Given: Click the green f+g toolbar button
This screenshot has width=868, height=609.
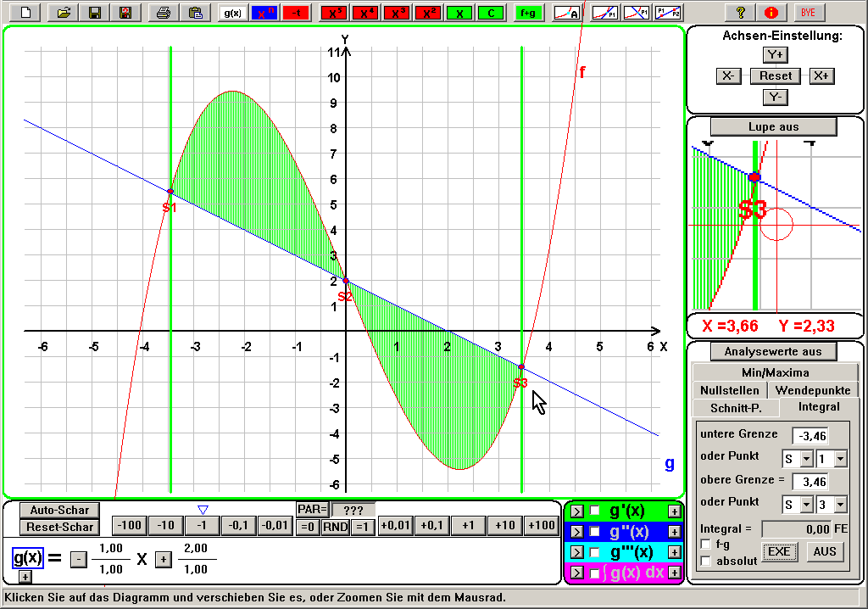Looking at the screenshot, I should 530,13.
